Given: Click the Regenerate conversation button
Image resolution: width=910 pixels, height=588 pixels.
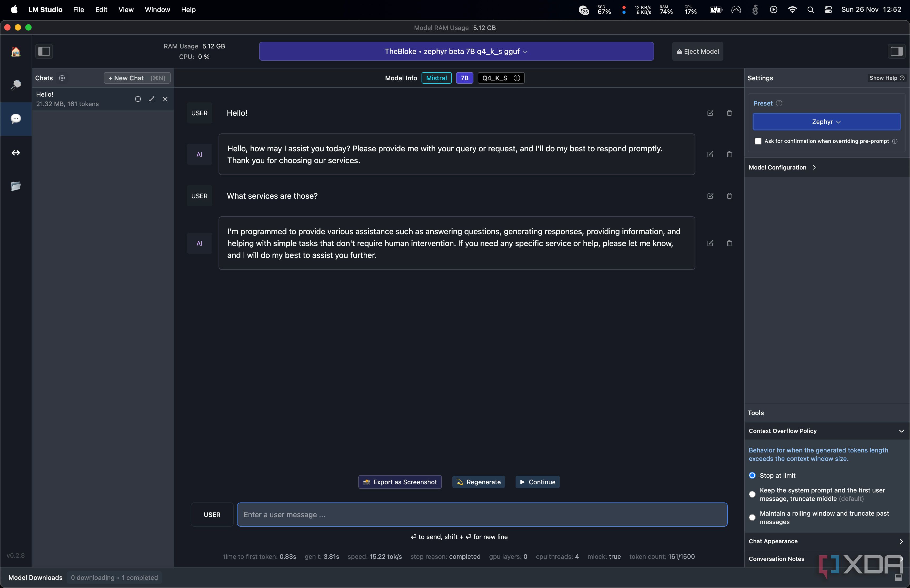Looking at the screenshot, I should coord(479,482).
